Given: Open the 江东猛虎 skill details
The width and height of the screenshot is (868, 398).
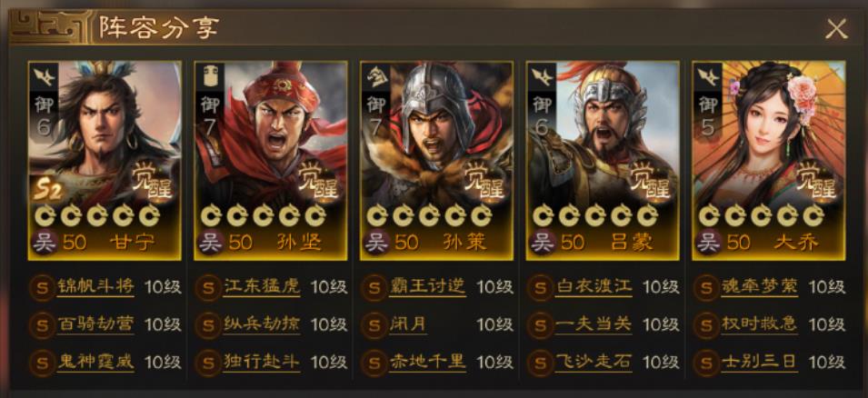Looking at the screenshot, I should 261,287.
